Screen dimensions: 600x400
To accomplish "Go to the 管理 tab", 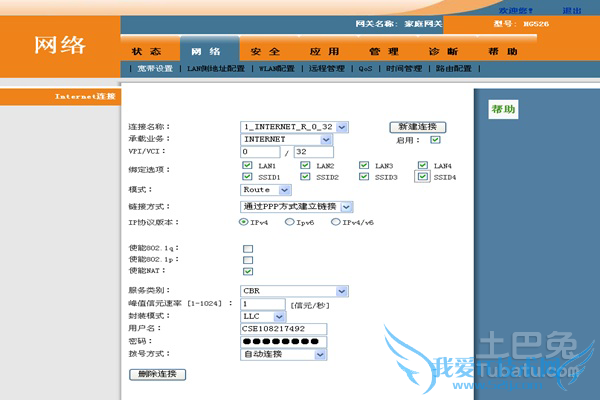I will [x=384, y=52].
